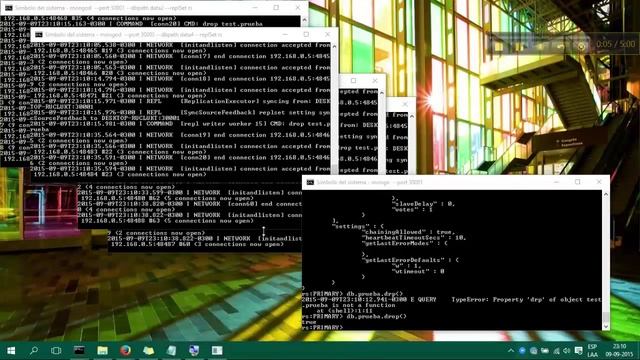Open Task View from taskbar
This screenshot has height=360, width=640.
click(x=56, y=350)
